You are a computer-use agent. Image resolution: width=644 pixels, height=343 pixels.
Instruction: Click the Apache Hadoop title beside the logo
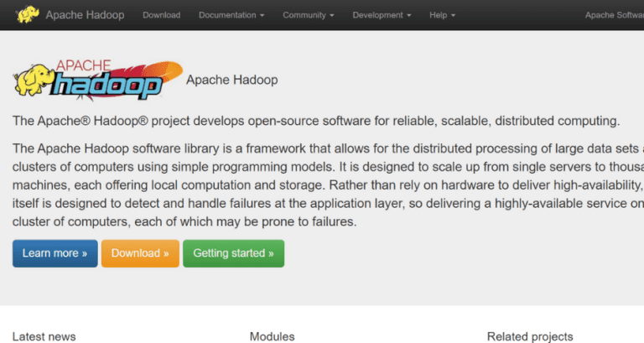point(231,81)
